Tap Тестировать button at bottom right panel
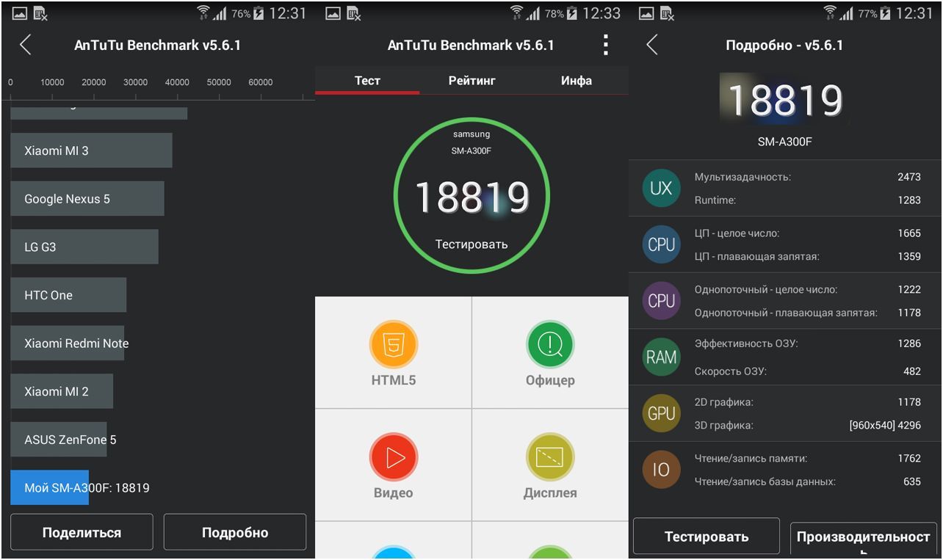The image size is (943, 560). tap(706, 537)
